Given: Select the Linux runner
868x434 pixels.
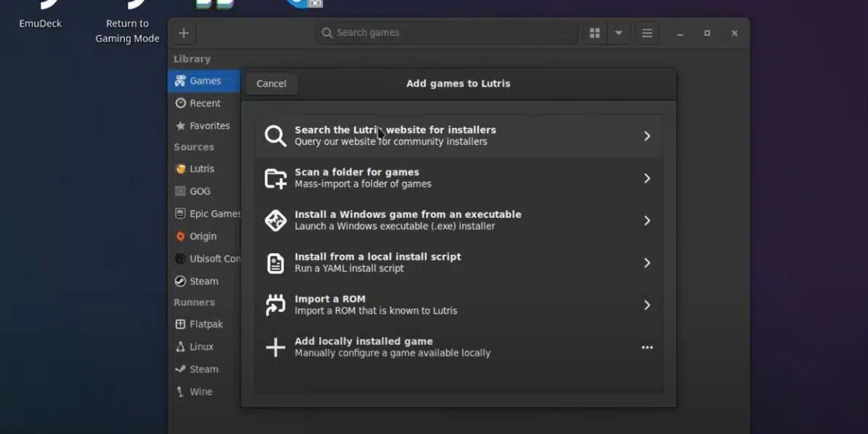Looking at the screenshot, I should (204, 346).
